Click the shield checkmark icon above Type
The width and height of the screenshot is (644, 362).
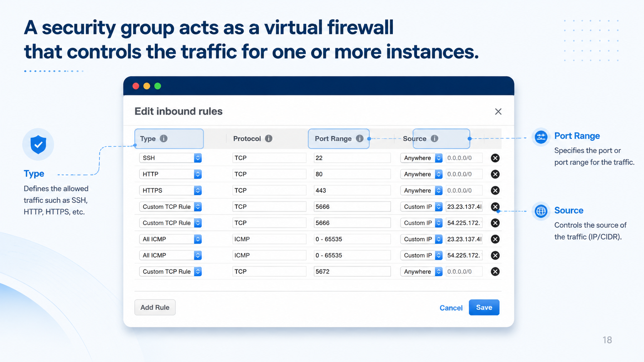[38, 145]
